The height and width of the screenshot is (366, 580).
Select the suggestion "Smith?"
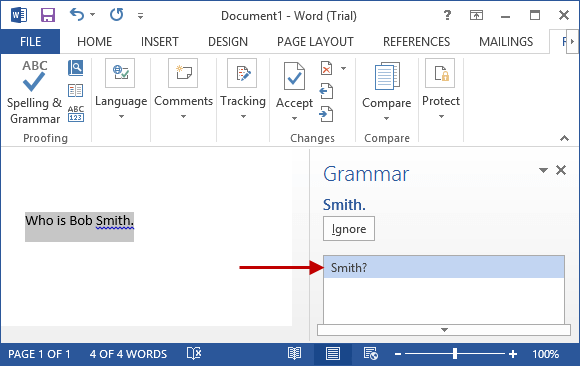[444, 267]
